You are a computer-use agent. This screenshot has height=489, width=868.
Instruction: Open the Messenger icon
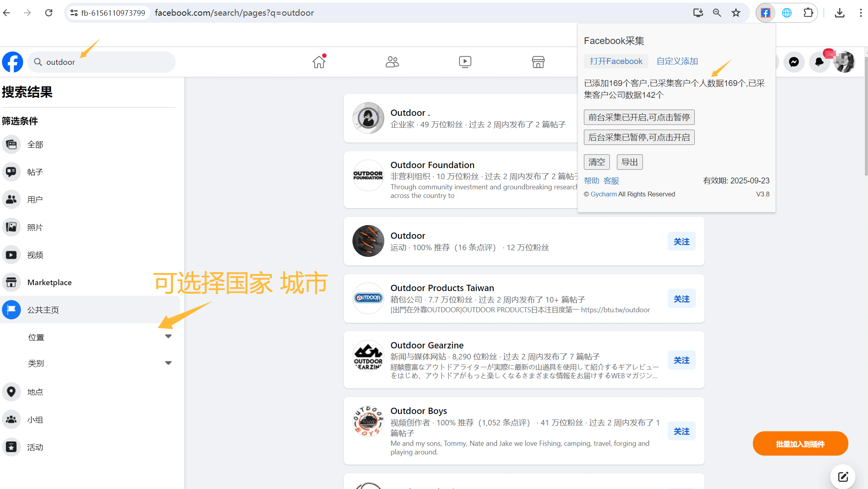tap(794, 62)
